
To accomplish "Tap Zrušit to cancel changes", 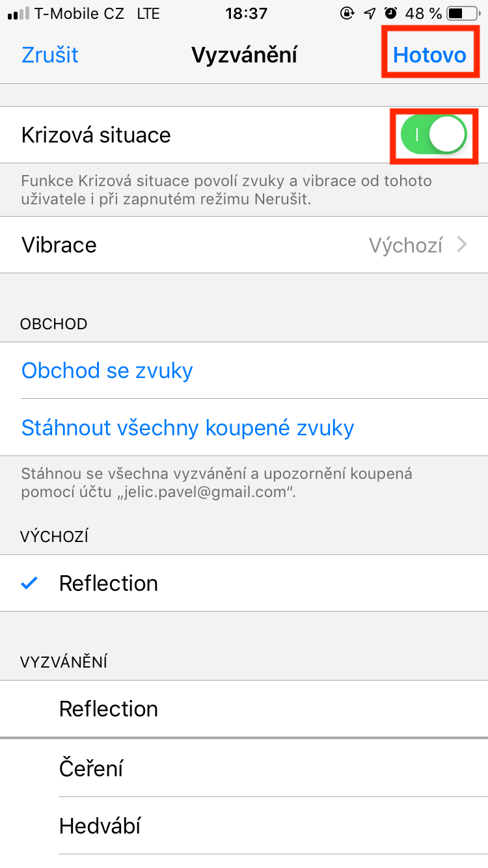I will (50, 55).
